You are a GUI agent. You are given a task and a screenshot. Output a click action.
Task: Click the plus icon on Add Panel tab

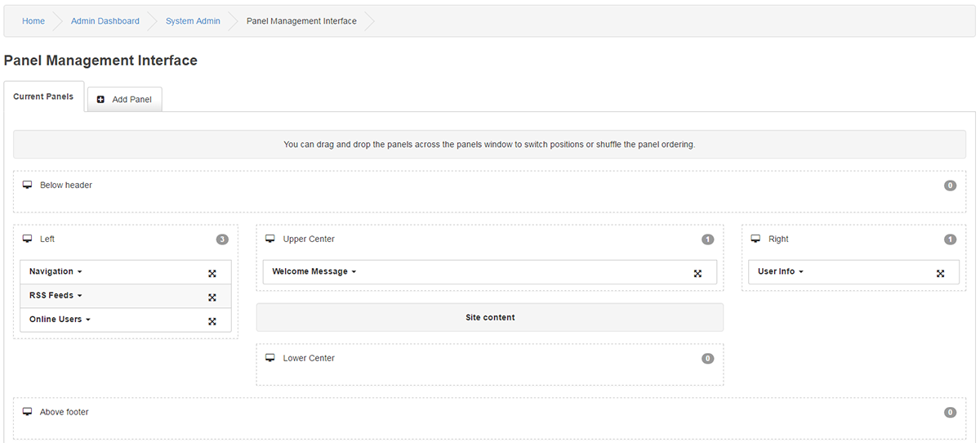coord(100,100)
